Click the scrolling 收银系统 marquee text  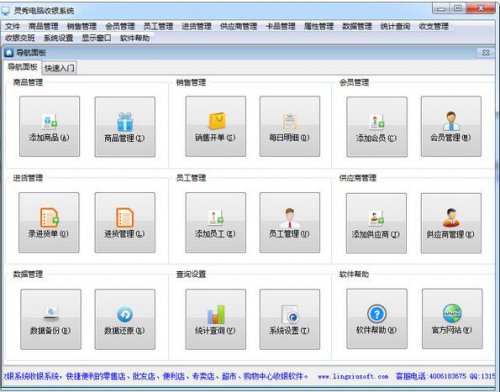156,376
